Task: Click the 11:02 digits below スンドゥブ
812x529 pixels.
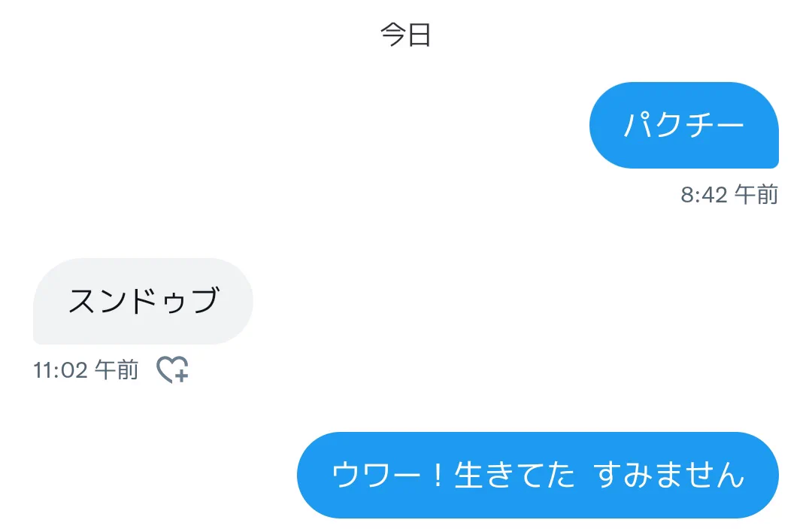Action: [x=61, y=370]
